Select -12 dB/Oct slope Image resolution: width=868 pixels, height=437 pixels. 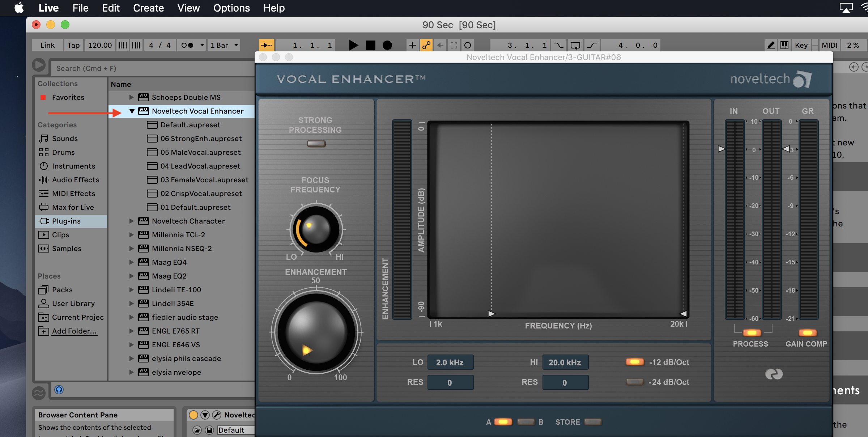[x=635, y=362]
